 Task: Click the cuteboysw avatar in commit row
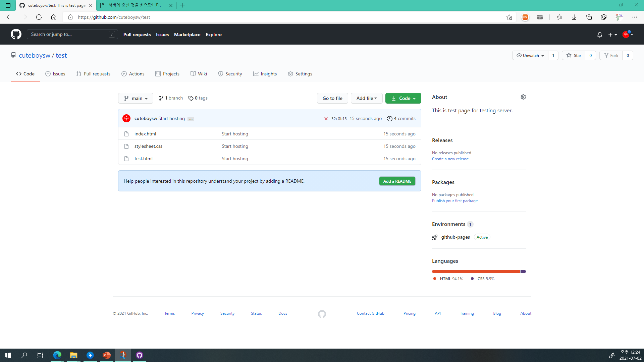(x=126, y=118)
